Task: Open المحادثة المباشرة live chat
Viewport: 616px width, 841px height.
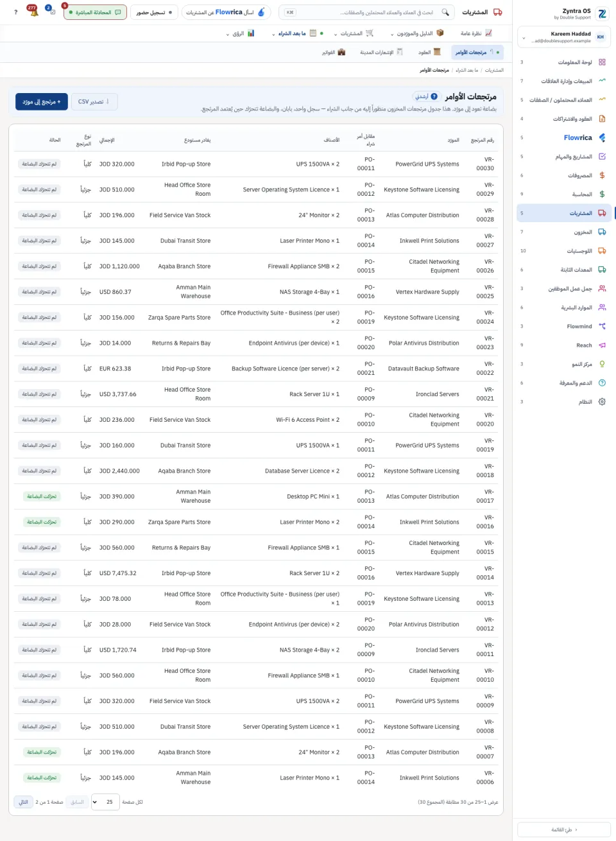Action: [x=96, y=12]
